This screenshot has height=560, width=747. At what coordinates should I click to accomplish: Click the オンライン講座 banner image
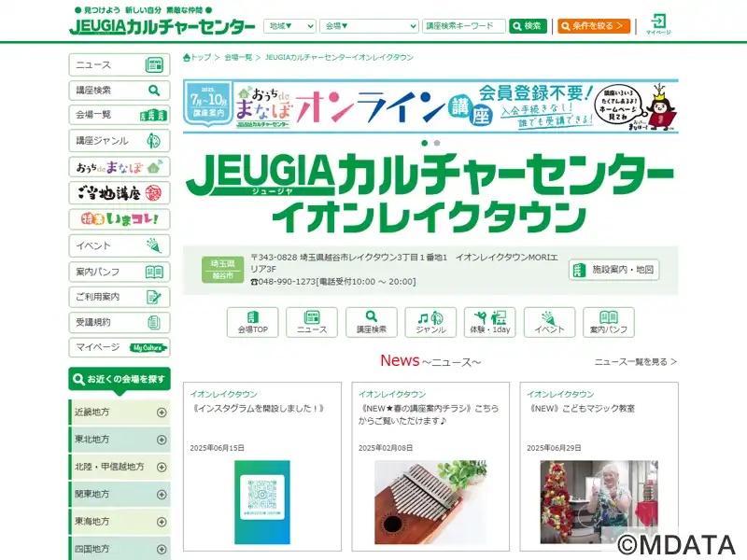coord(430,106)
